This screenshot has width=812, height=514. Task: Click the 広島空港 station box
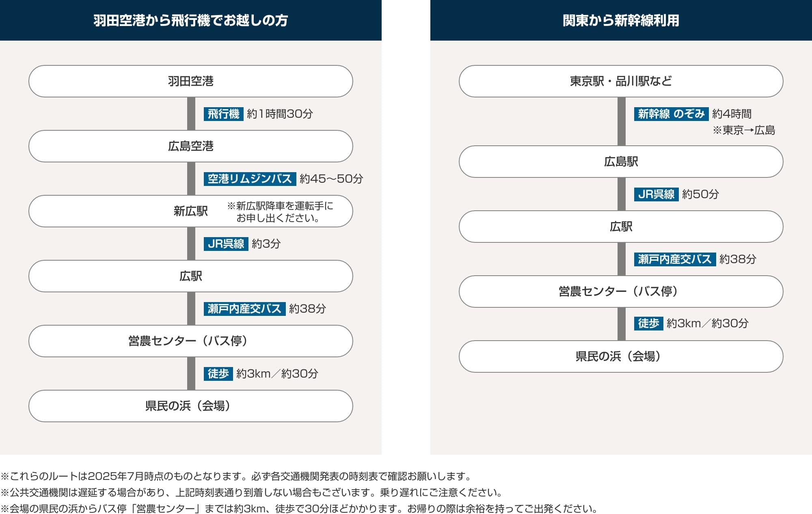(x=190, y=146)
